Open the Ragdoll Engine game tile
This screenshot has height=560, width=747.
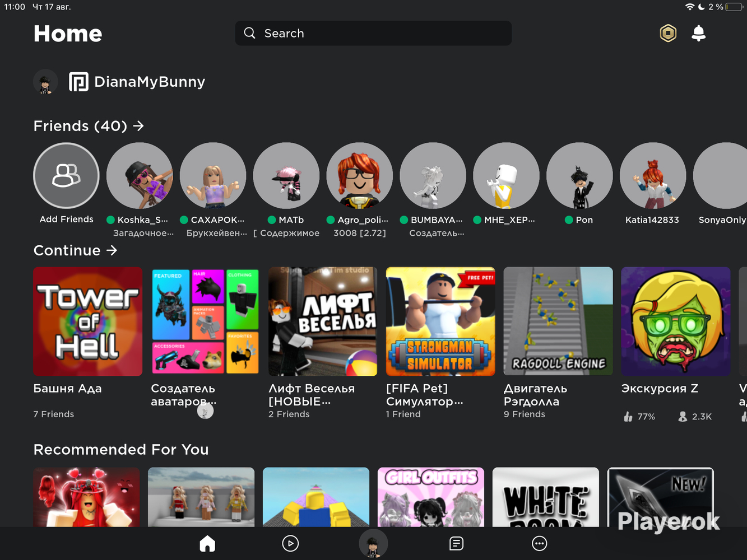pyautogui.click(x=558, y=321)
